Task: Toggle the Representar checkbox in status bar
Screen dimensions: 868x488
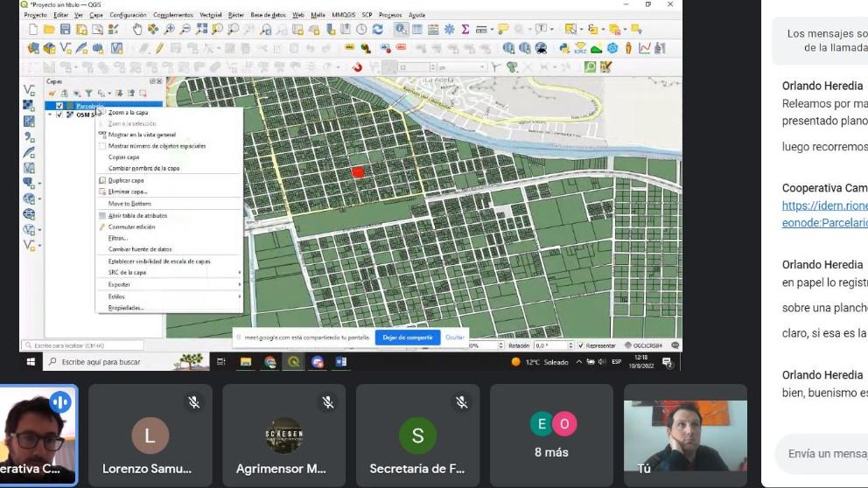Action: click(x=579, y=345)
